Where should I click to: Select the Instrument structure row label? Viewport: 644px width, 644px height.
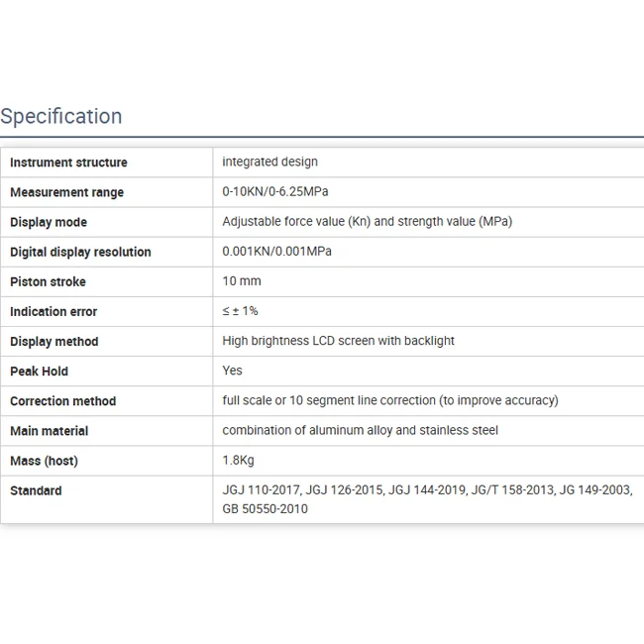68,162
